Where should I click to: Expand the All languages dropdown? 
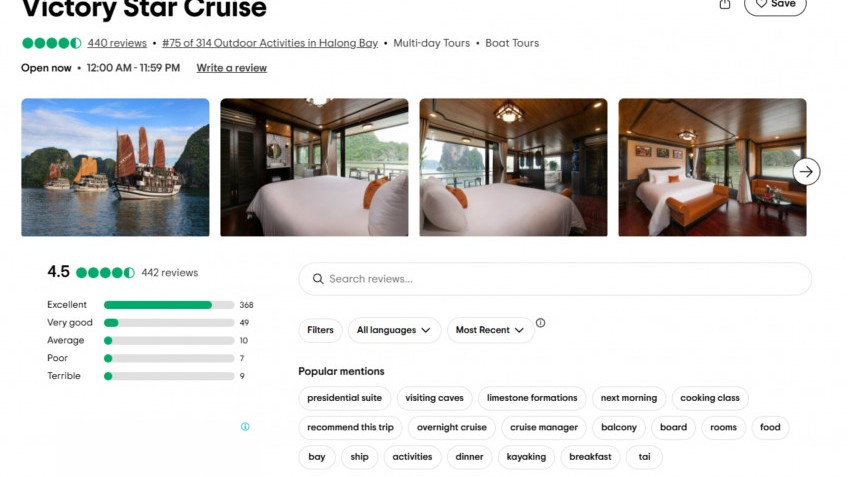394,330
